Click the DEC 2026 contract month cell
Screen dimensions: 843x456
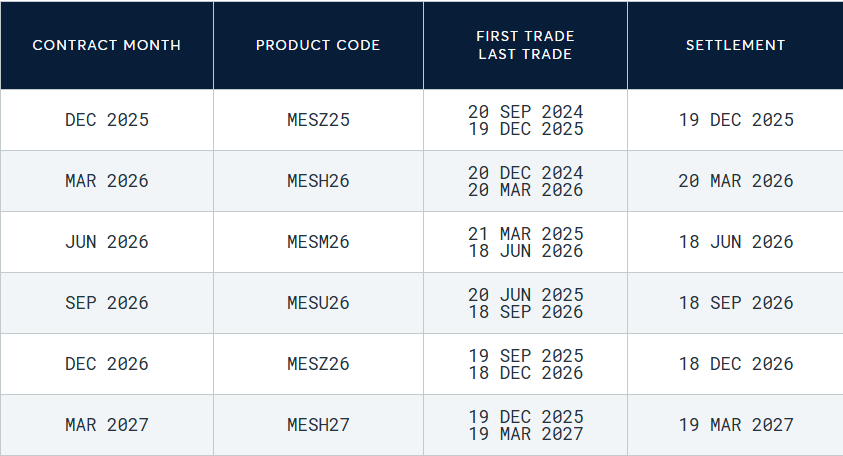point(106,364)
